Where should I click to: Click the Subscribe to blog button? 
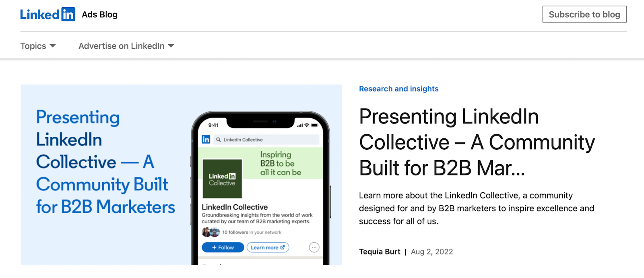click(x=584, y=14)
